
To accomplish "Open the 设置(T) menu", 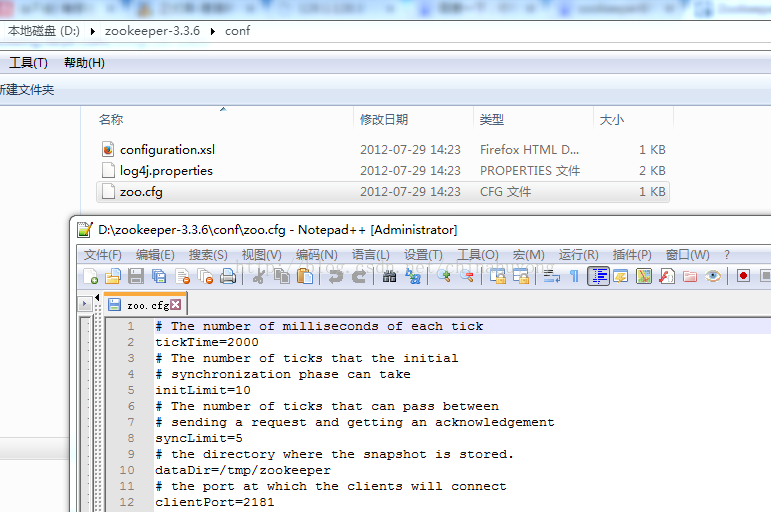I will 423,255.
